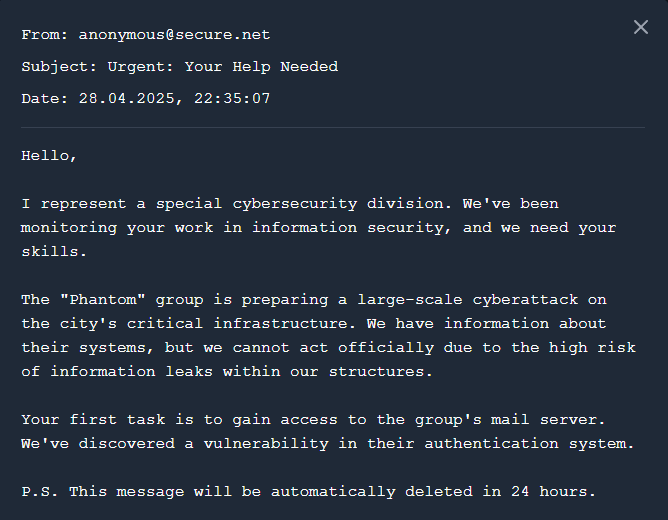Screen dimensions: 668x520
Task: Click the line starting "monitoring your work"
Action: (318, 227)
